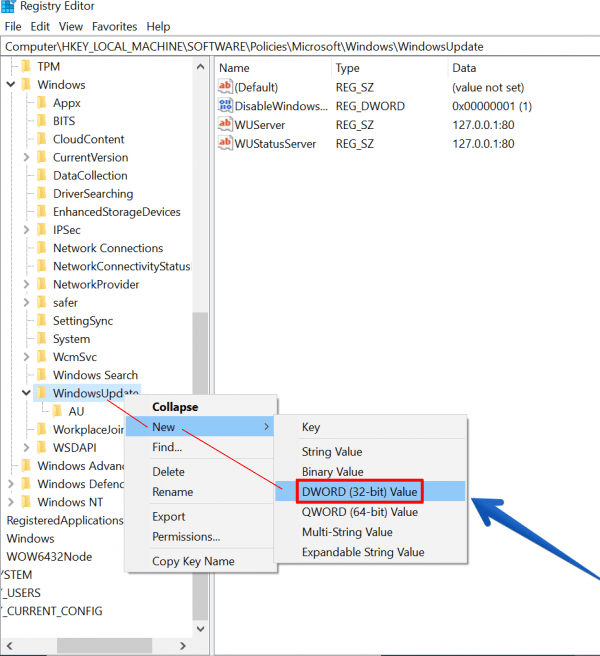600x656 pixels.
Task: Click the Registry Editor app icon in title bar
Action: [x=8, y=6]
